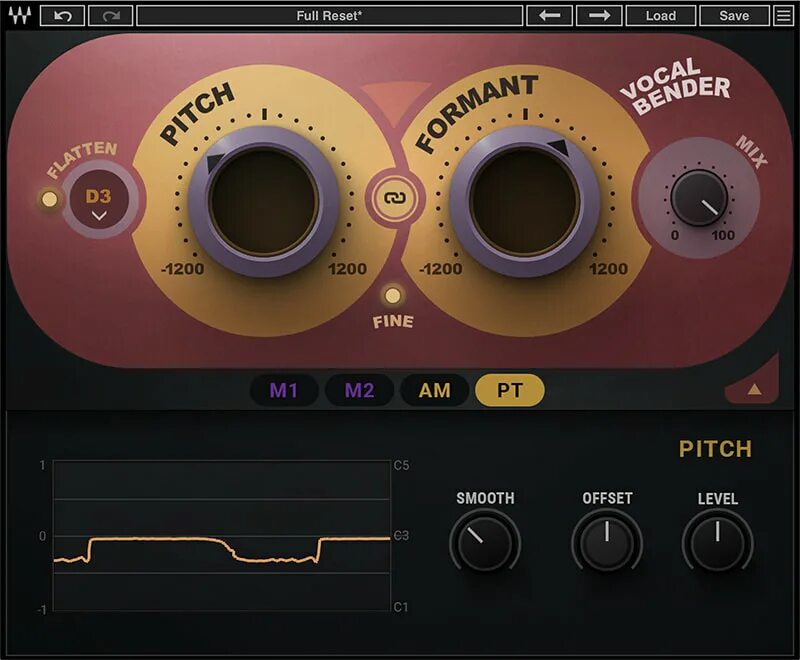Undo the last change
Screen dimensions: 800x660
point(62,16)
